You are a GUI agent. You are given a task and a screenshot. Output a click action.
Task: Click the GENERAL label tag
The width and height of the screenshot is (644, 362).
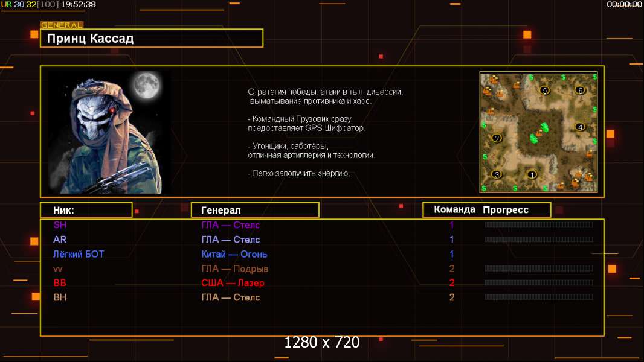(x=62, y=25)
